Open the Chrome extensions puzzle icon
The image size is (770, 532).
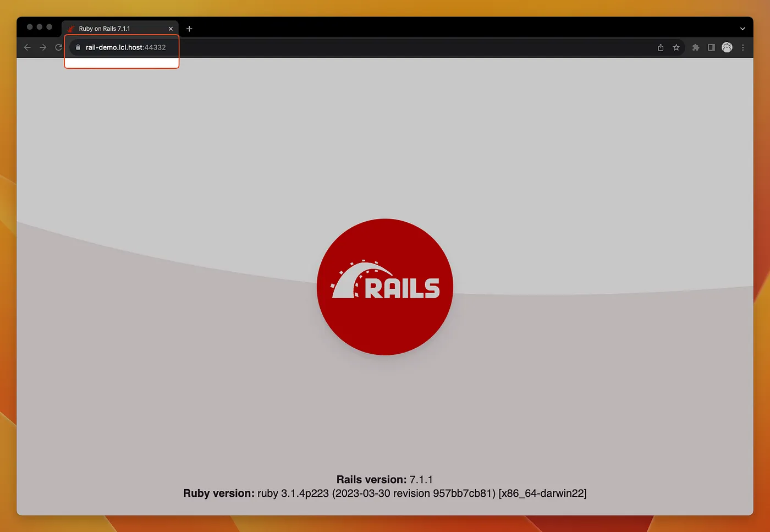point(695,47)
